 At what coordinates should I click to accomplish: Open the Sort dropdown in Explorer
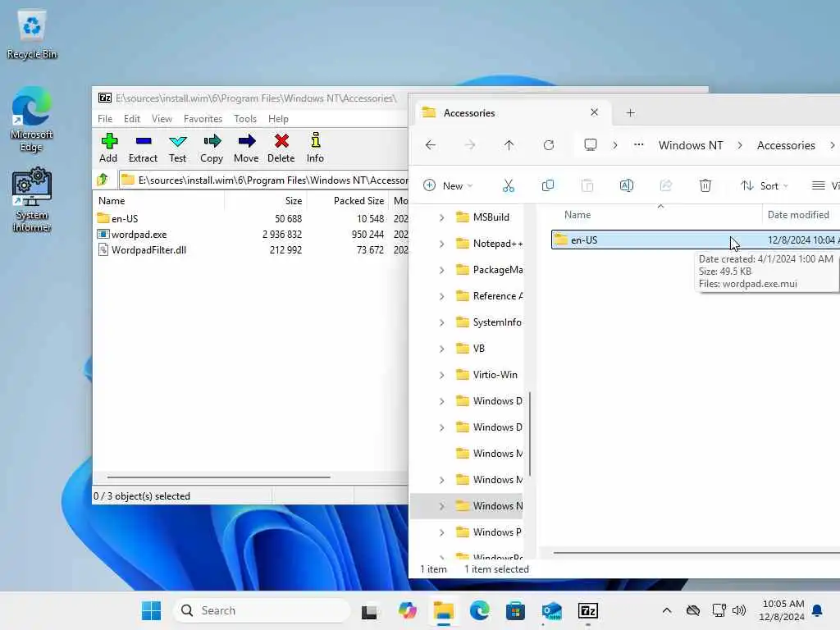pos(765,186)
